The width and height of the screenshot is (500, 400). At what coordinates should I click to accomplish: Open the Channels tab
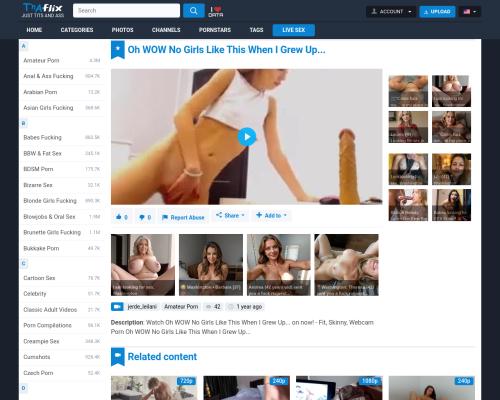166,30
